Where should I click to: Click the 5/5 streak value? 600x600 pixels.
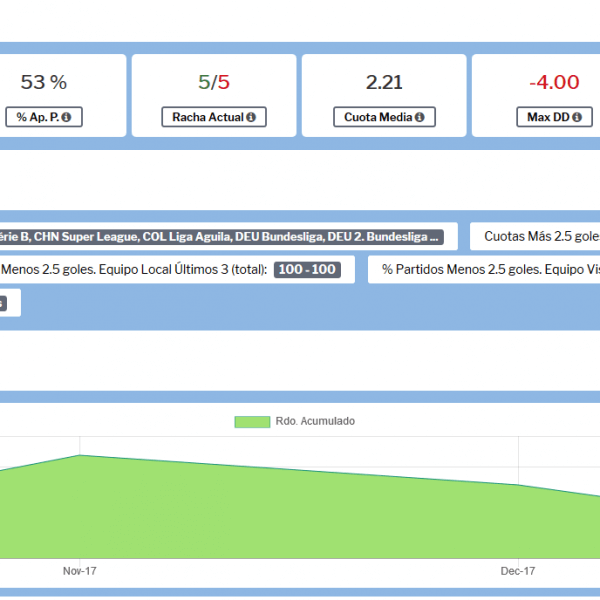point(214,82)
